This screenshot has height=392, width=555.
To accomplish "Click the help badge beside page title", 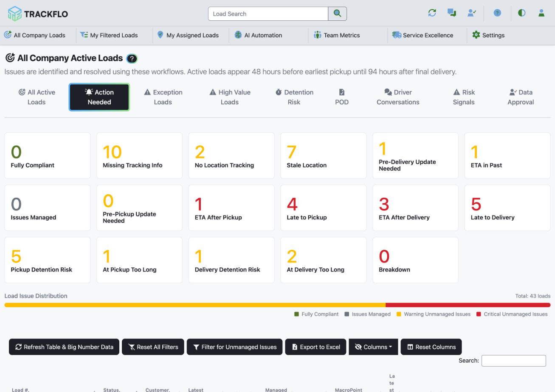I will coord(132,59).
